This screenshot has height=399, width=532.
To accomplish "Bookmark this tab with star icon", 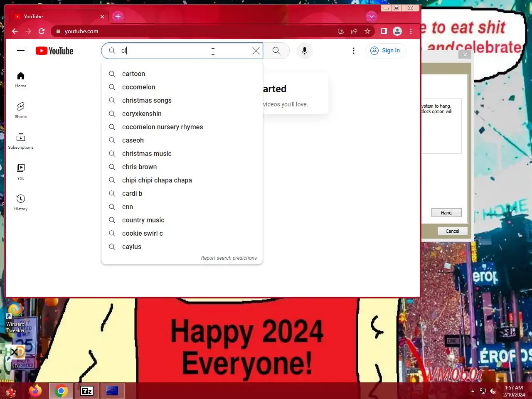I will pyautogui.click(x=367, y=31).
